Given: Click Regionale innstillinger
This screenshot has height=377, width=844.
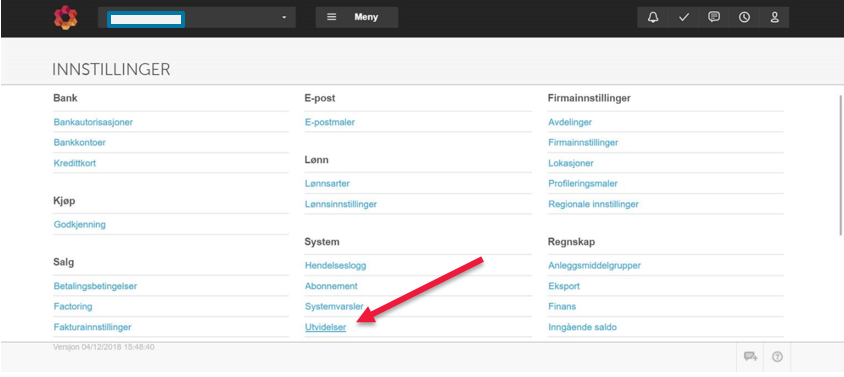Looking at the screenshot, I should pyautogui.click(x=593, y=204).
